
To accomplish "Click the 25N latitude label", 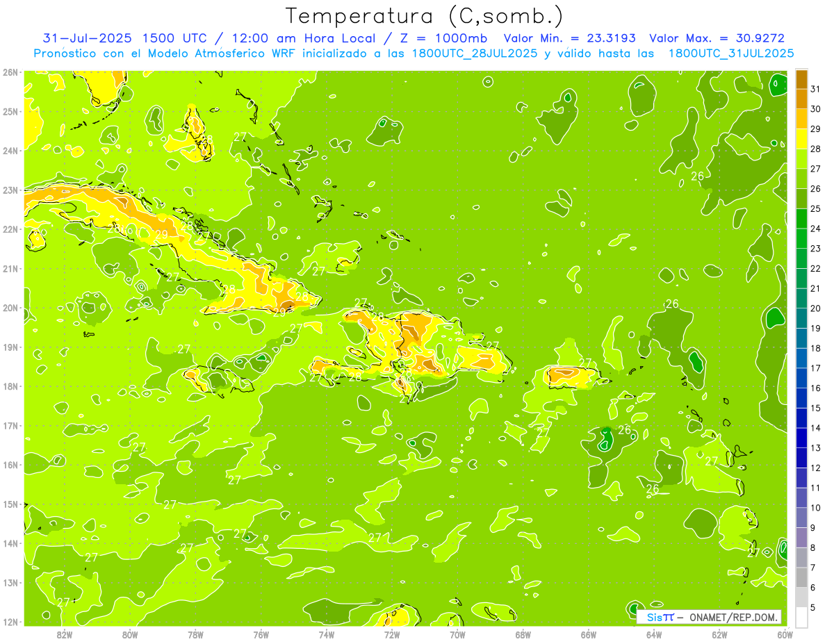I will tap(10, 111).
